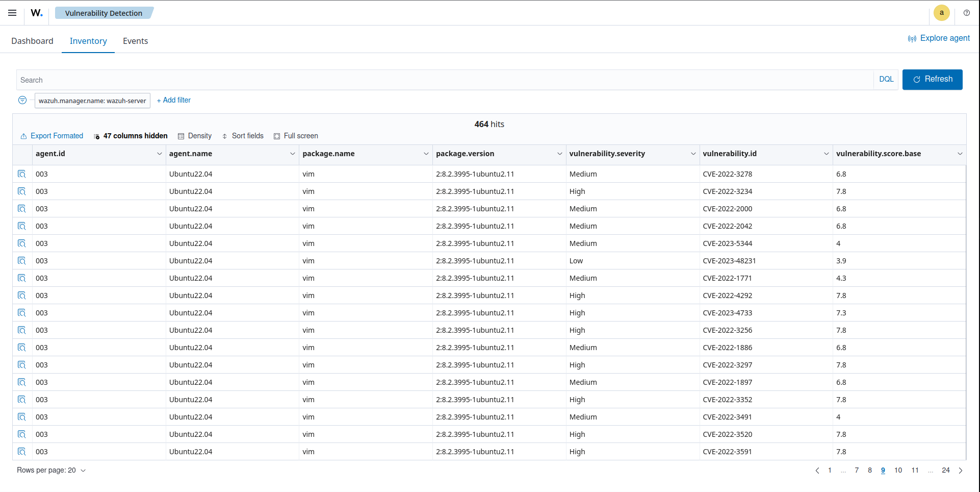980x492 pixels.
Task: Go to page 10 in pagination
Action: 898,470
